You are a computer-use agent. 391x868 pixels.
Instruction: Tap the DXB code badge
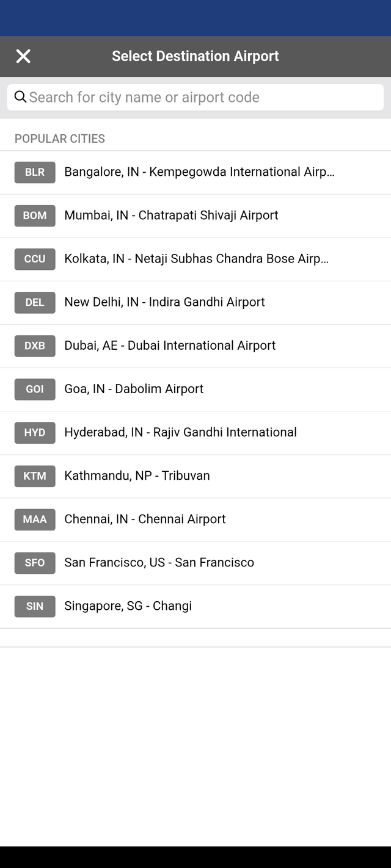pyautogui.click(x=35, y=345)
